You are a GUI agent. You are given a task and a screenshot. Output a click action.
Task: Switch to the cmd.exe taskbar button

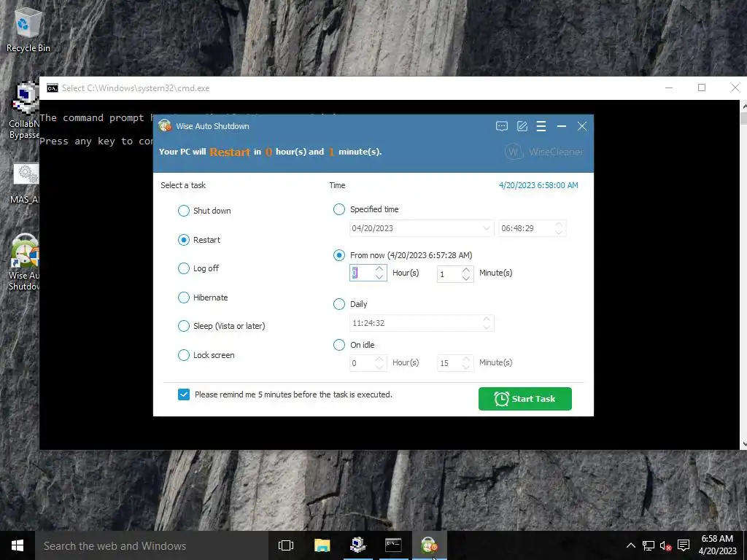click(x=393, y=545)
